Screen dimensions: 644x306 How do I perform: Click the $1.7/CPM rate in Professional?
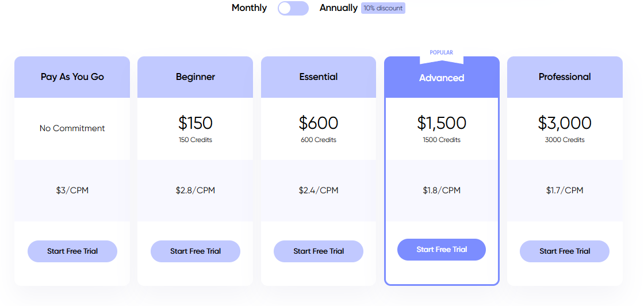click(565, 190)
